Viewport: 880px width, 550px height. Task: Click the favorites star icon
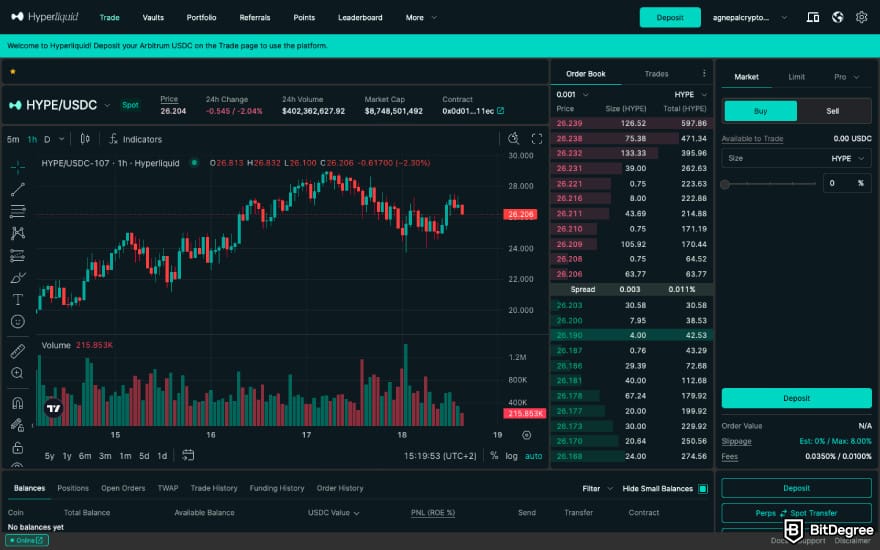(12, 72)
